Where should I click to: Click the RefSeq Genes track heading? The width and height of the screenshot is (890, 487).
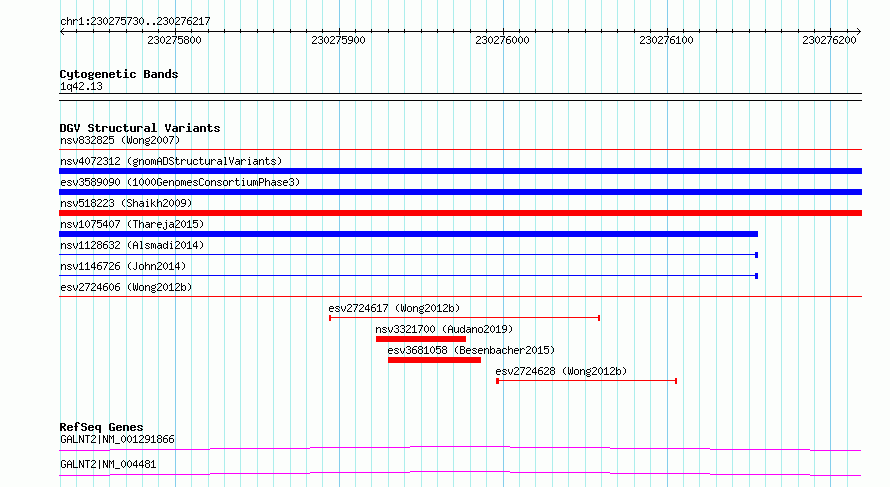[101, 427]
